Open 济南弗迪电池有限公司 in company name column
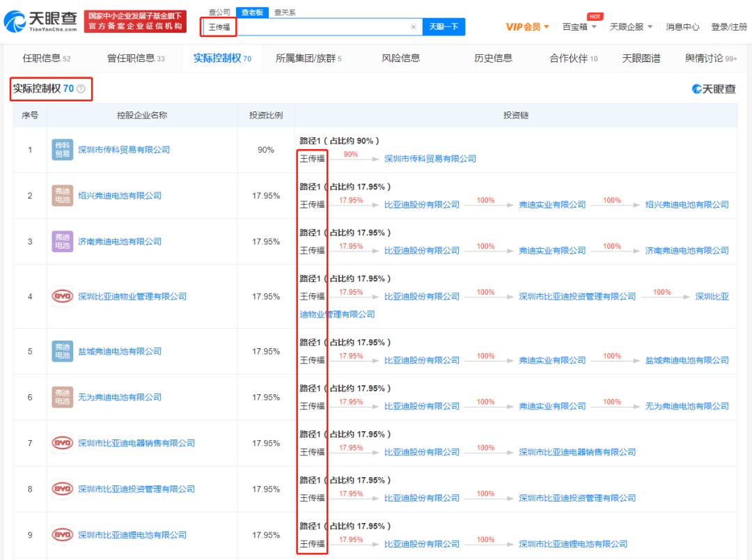This screenshot has height=560, width=752. (120, 242)
